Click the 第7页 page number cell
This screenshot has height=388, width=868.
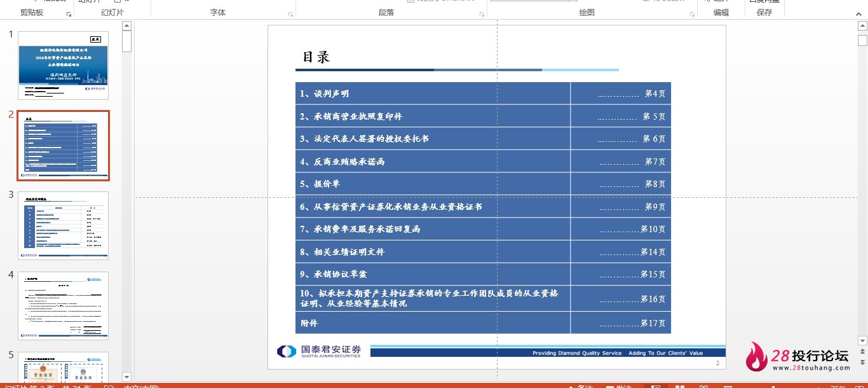tap(621, 162)
